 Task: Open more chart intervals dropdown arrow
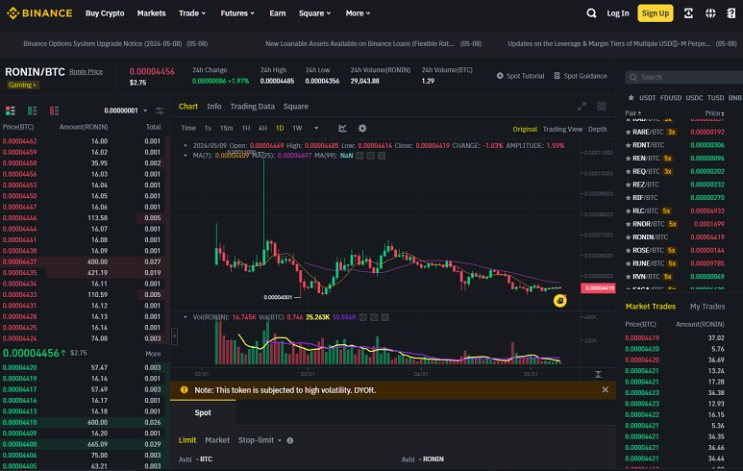click(x=317, y=128)
